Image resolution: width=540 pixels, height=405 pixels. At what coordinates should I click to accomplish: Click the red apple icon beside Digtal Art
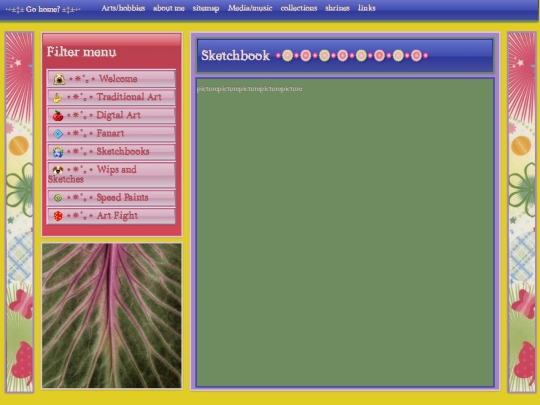coord(58,115)
